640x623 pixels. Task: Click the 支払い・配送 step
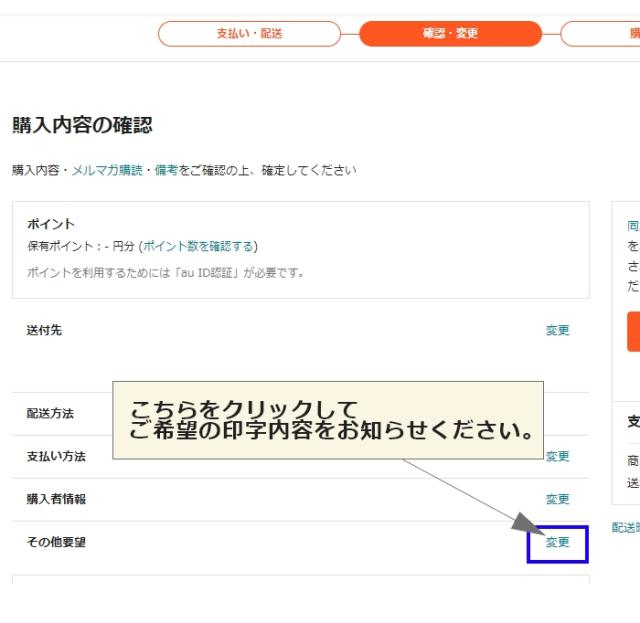point(249,34)
